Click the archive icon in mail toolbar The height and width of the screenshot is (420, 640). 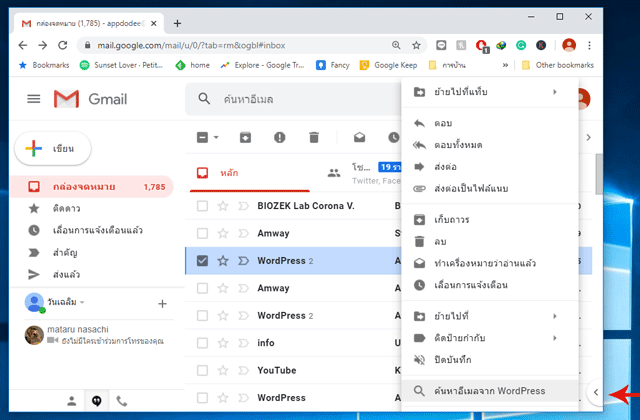click(x=245, y=138)
